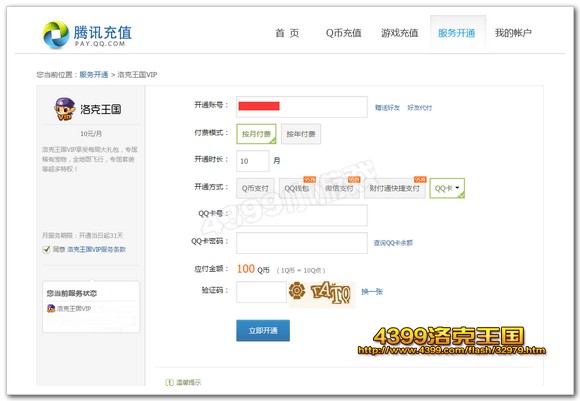Click the small 洛克王国VIP status icon
The height and width of the screenshot is (401, 580).
(51, 308)
